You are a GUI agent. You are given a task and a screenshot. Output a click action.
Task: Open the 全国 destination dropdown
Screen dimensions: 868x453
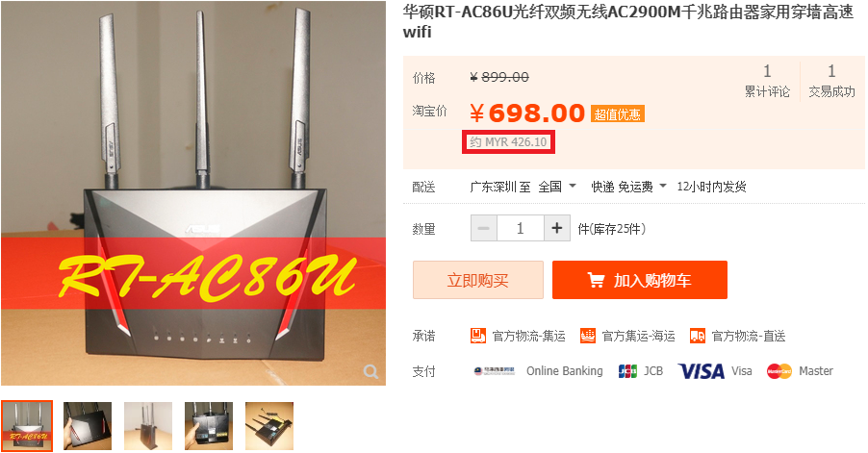[x=557, y=187]
